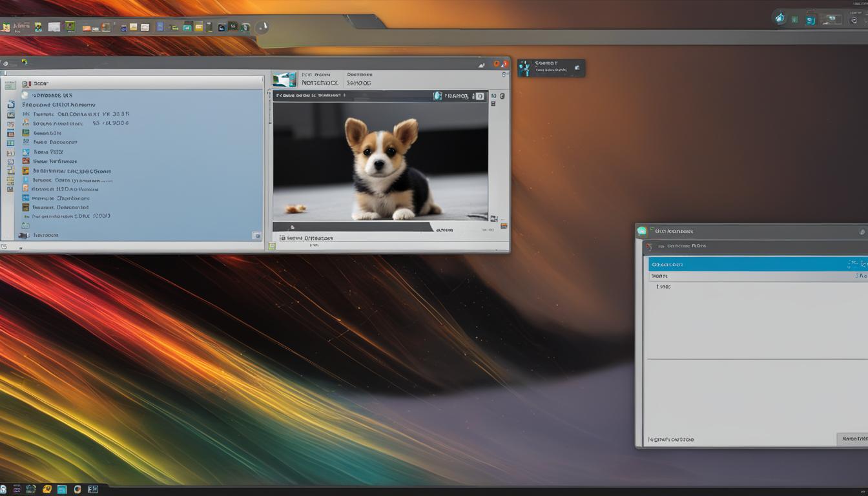868x496 pixels.
Task: Open the resolution dropdown in the viewer toolbar
Action: point(456,96)
